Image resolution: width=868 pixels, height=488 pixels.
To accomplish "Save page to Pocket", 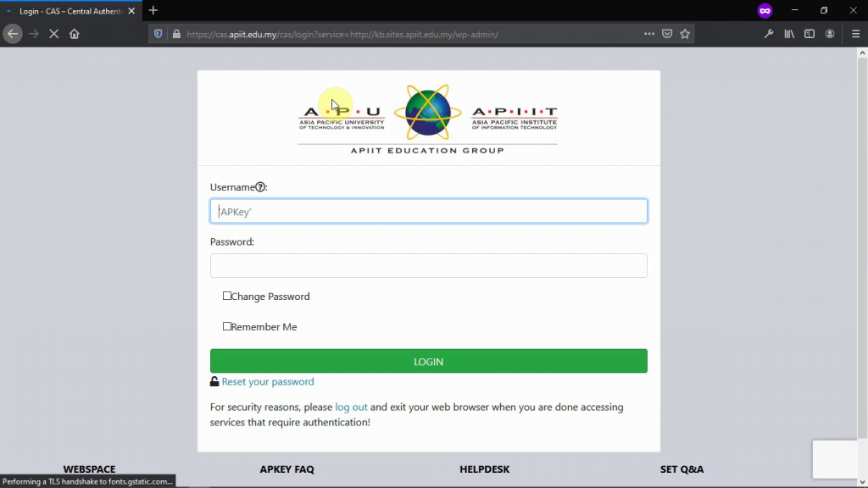I will tap(667, 34).
